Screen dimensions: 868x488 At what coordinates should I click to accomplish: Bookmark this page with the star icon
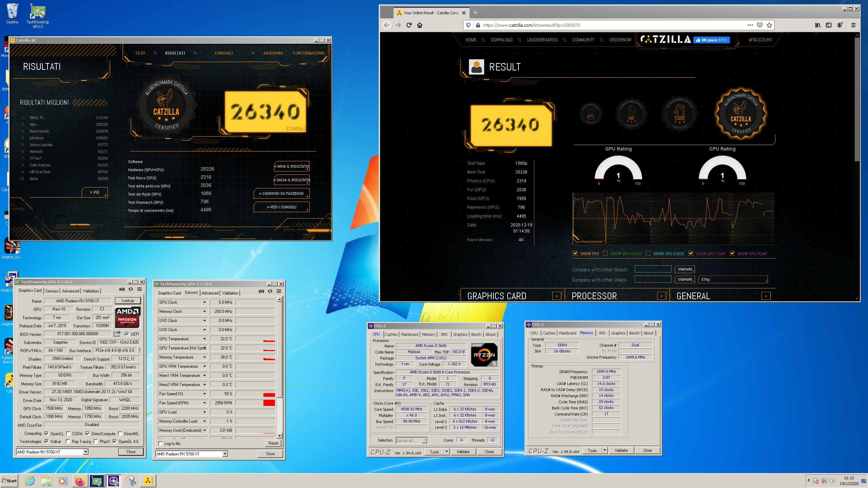(x=769, y=25)
